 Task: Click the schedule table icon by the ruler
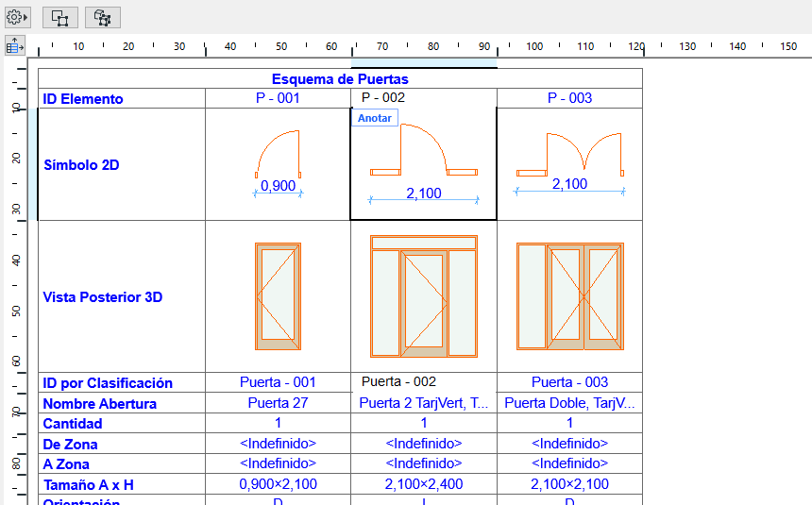[15, 46]
